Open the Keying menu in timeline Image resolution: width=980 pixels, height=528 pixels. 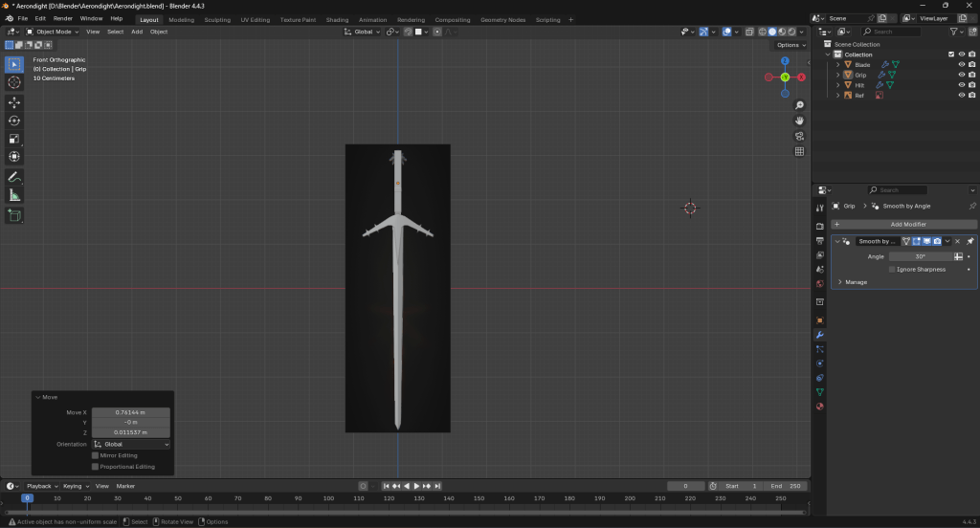click(73, 486)
